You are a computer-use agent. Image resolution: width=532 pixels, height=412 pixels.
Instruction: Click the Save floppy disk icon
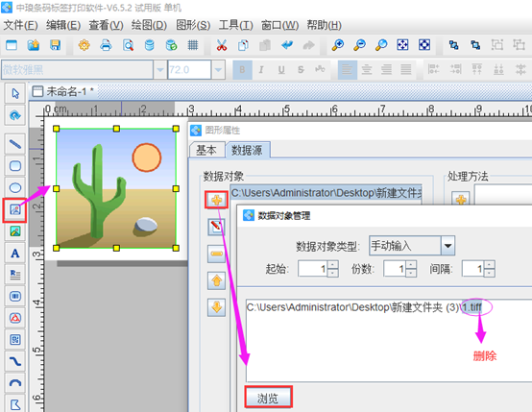tap(55, 45)
